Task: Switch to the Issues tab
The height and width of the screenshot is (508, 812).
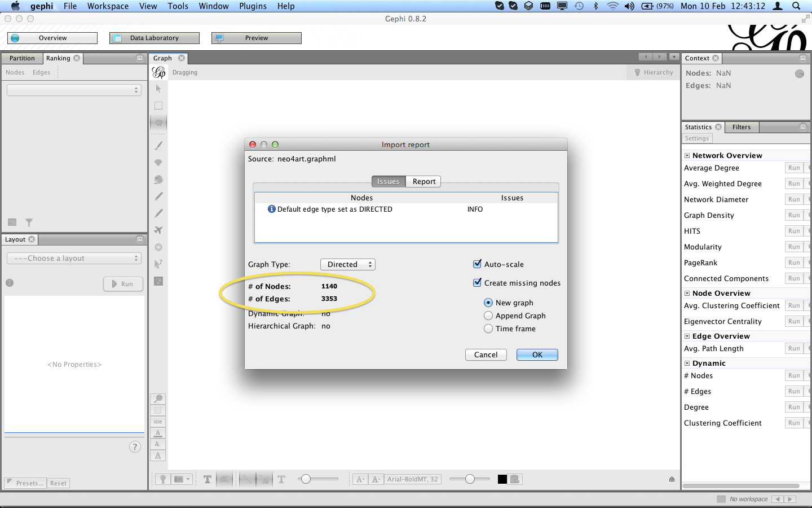Action: point(388,181)
